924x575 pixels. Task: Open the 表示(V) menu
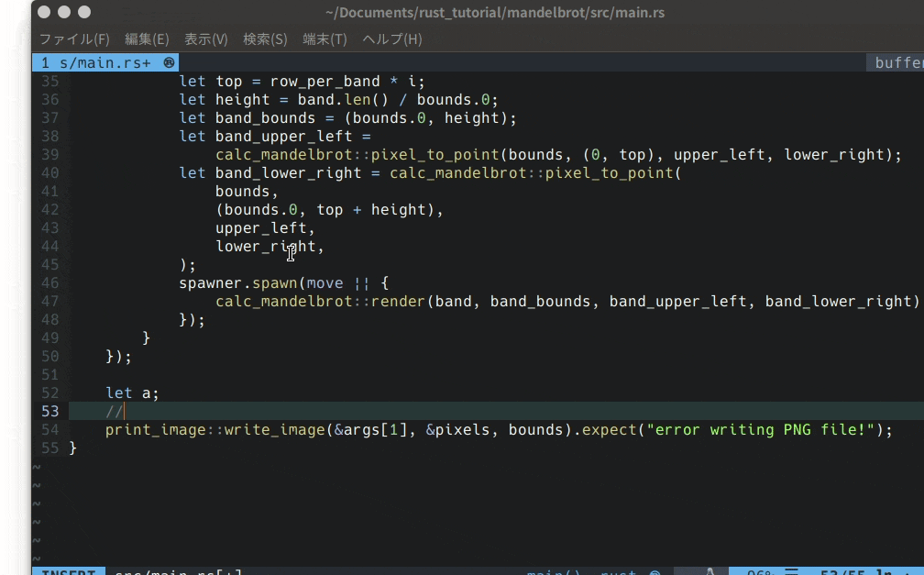point(205,39)
